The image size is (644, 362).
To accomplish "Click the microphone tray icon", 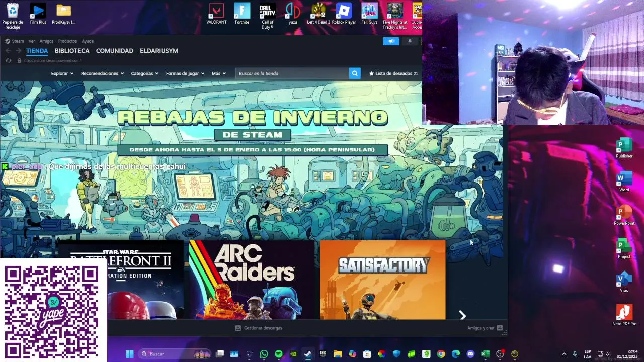I will 575,354.
